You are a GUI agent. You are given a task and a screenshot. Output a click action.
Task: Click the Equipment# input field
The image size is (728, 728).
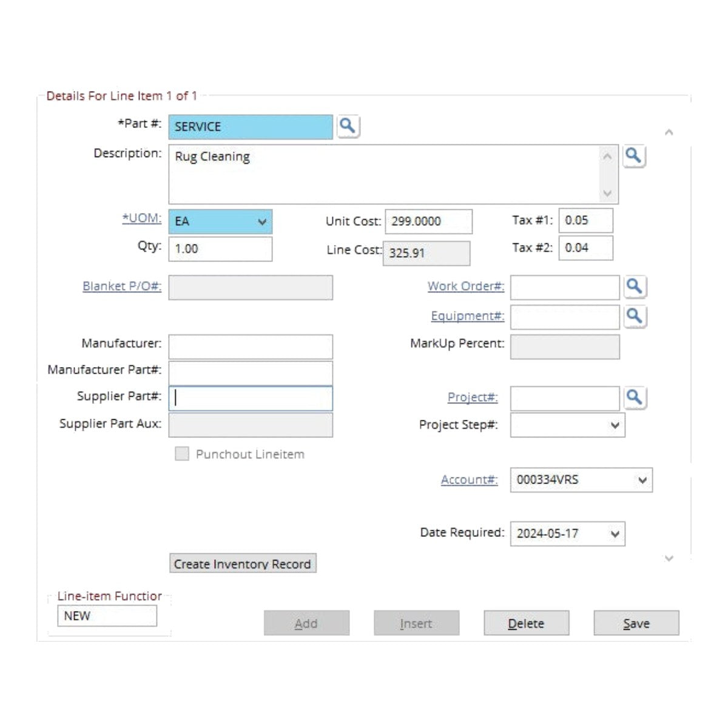[x=565, y=317]
